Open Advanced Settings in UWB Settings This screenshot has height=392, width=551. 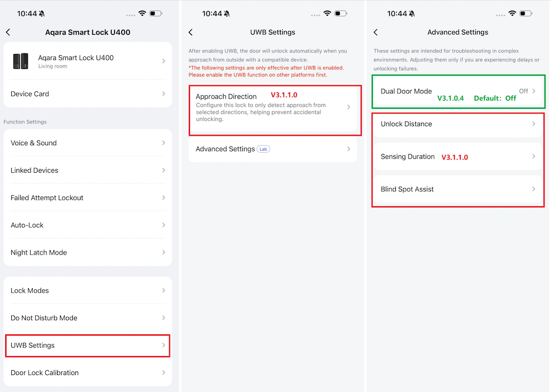click(x=273, y=149)
